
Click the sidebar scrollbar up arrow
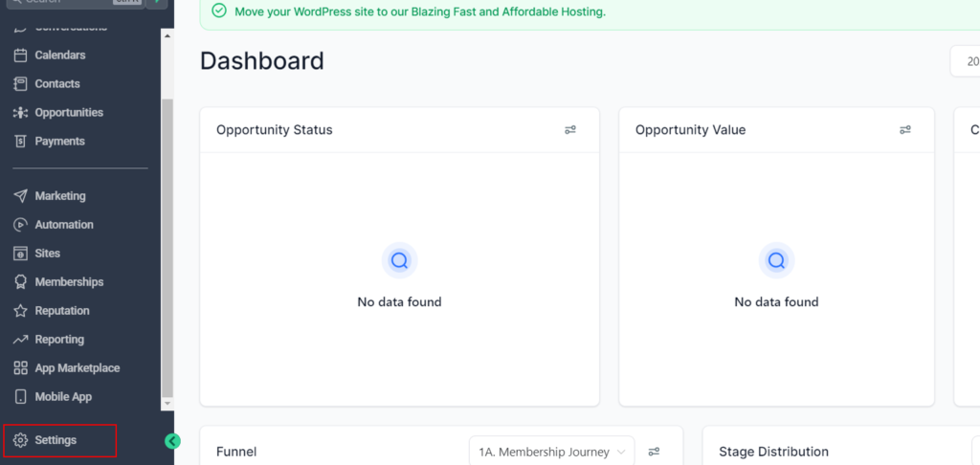click(167, 35)
